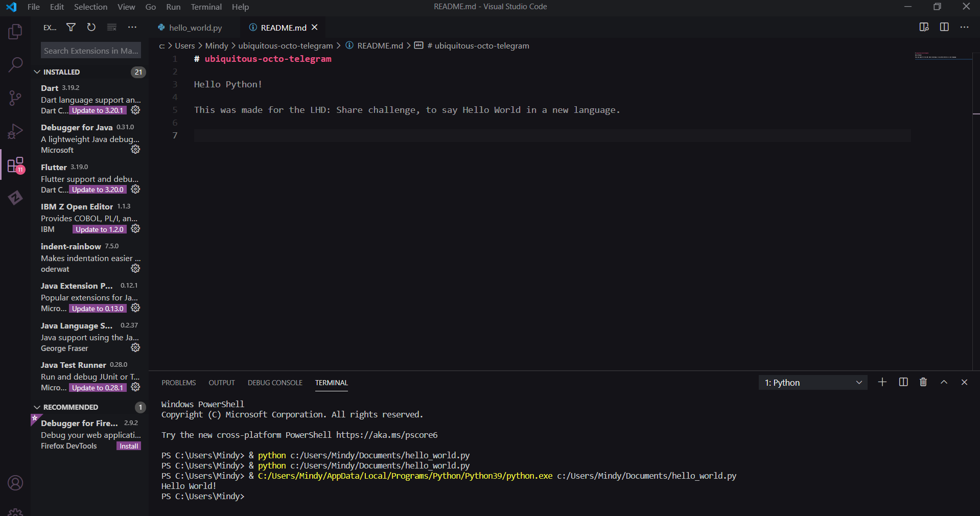The height and width of the screenshot is (516, 980).
Task: Open manage gear for IBM Z Open Editor
Action: pyautogui.click(x=135, y=229)
